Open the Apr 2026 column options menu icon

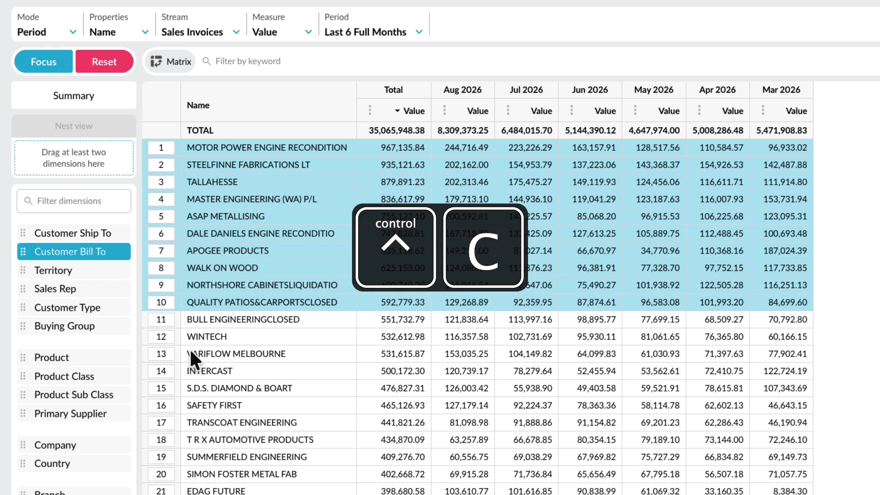pyautogui.click(x=699, y=111)
